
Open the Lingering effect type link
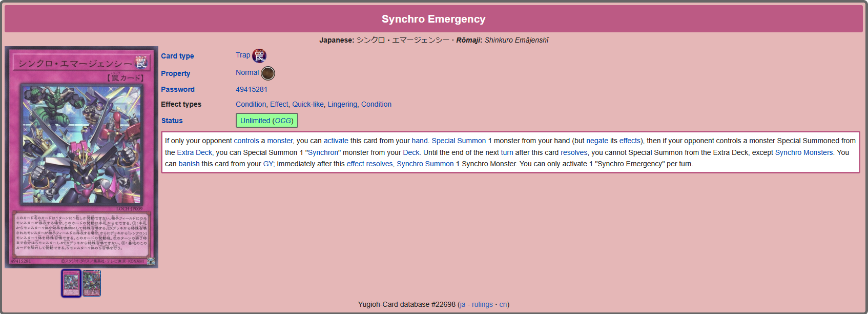342,104
